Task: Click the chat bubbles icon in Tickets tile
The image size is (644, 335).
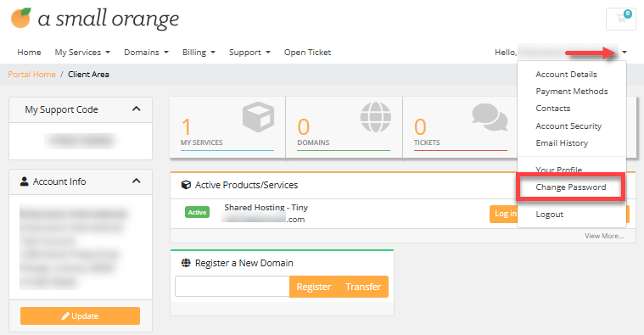Action: (x=490, y=117)
